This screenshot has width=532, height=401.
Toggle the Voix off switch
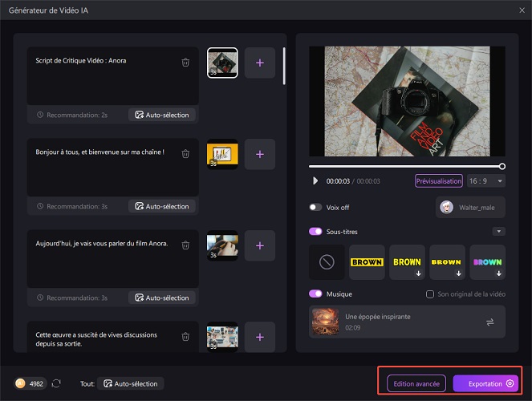click(315, 207)
